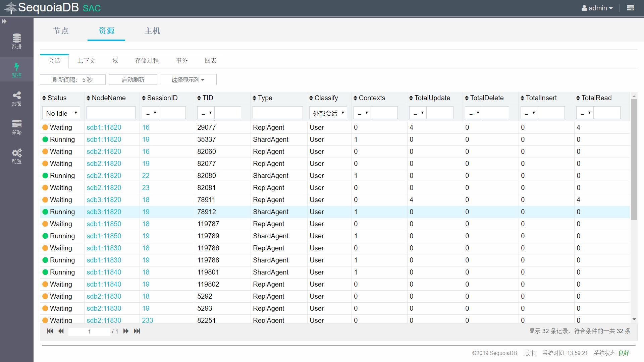
Task: Select the 域 sub-tab
Action: [x=115, y=61]
